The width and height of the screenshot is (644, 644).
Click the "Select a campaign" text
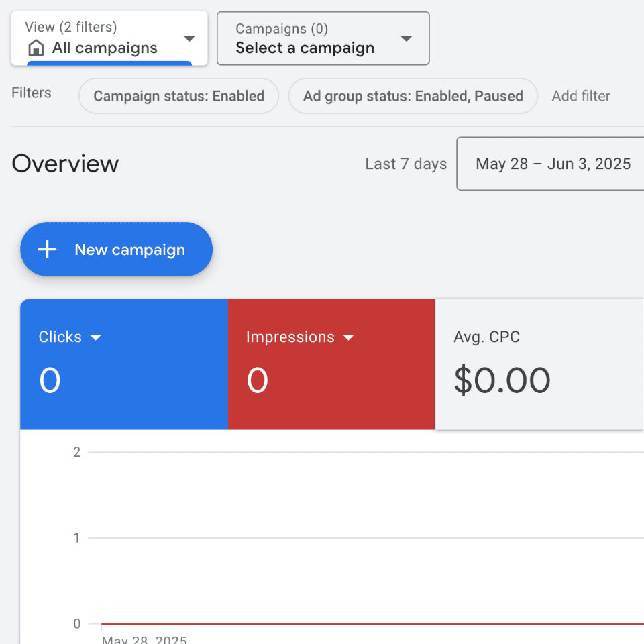click(x=305, y=48)
